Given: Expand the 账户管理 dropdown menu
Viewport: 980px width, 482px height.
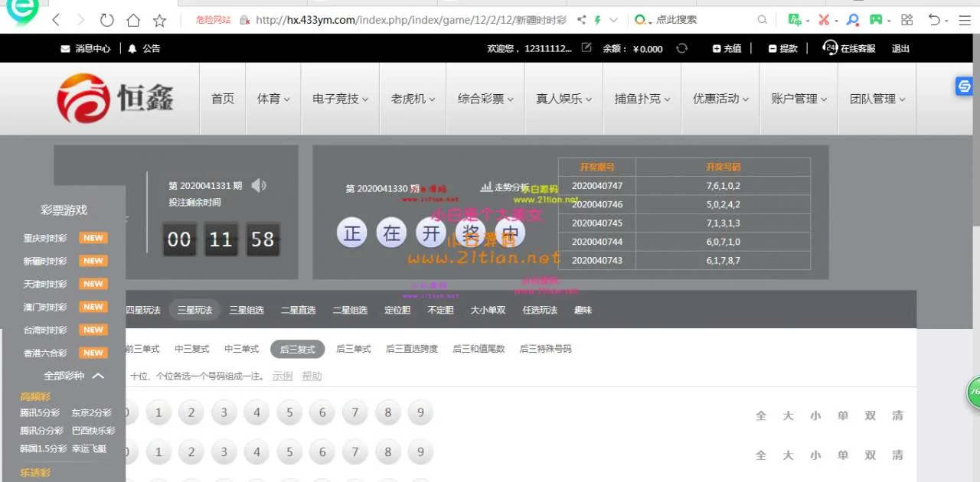Looking at the screenshot, I should (x=799, y=99).
